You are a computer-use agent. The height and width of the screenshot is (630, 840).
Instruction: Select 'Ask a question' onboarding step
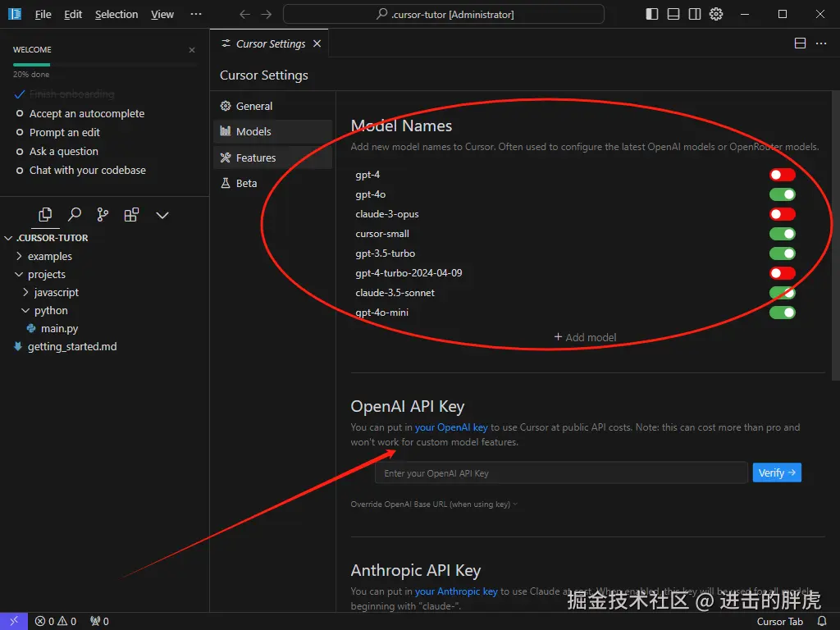64,152
